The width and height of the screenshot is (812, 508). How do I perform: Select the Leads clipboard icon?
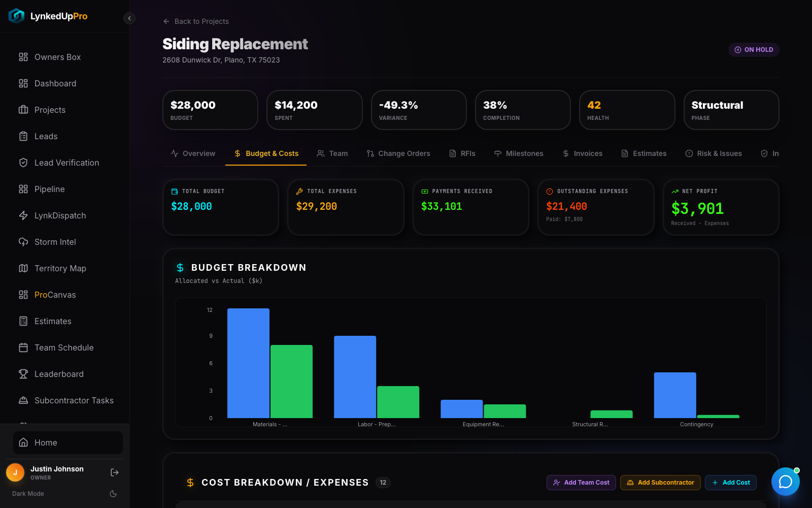23,136
